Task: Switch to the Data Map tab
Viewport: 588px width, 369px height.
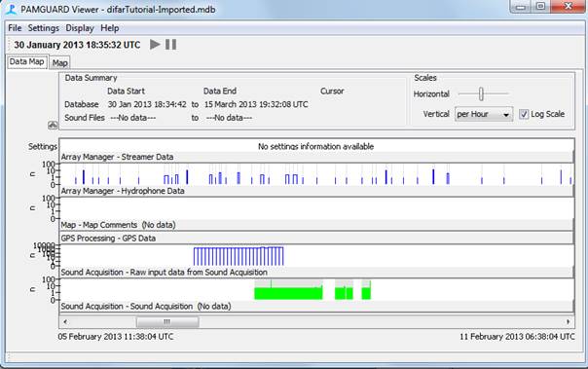Action: tap(26, 61)
